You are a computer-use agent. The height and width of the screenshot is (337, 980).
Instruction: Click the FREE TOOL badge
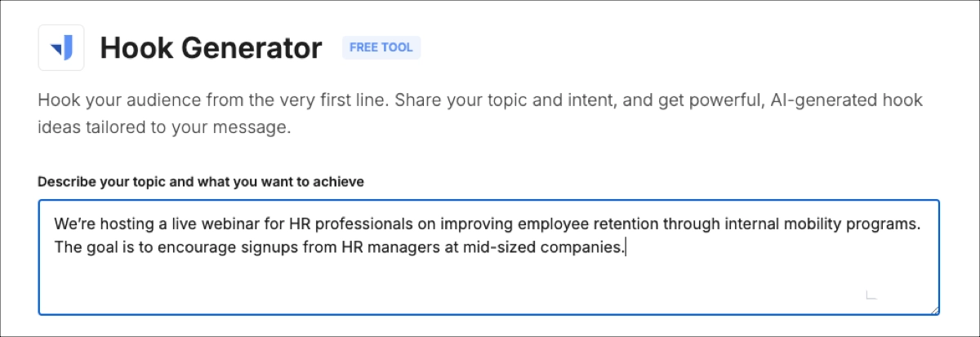[x=381, y=47]
